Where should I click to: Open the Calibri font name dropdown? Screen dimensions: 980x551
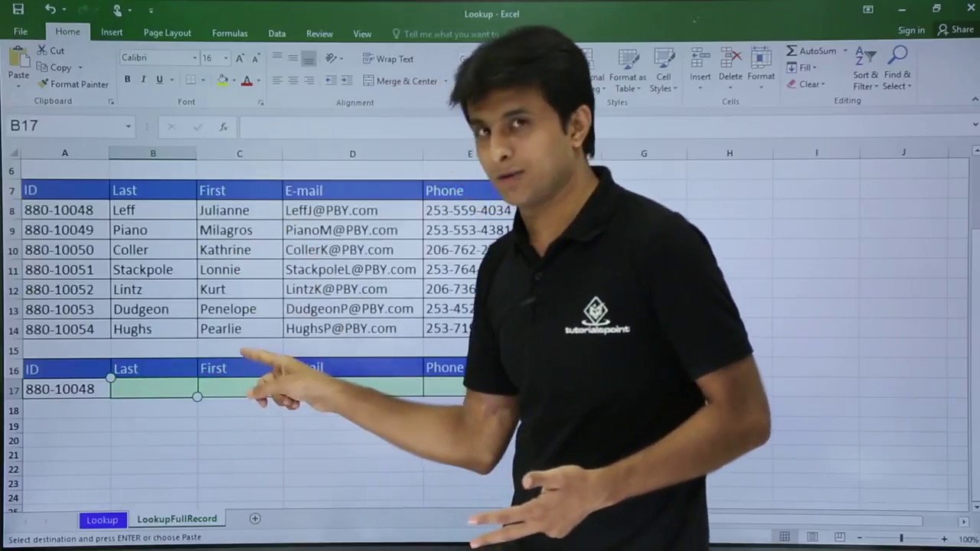(194, 58)
